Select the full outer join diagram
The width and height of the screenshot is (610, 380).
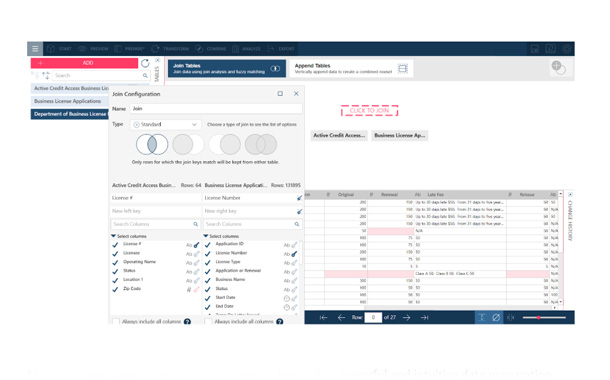click(x=261, y=144)
